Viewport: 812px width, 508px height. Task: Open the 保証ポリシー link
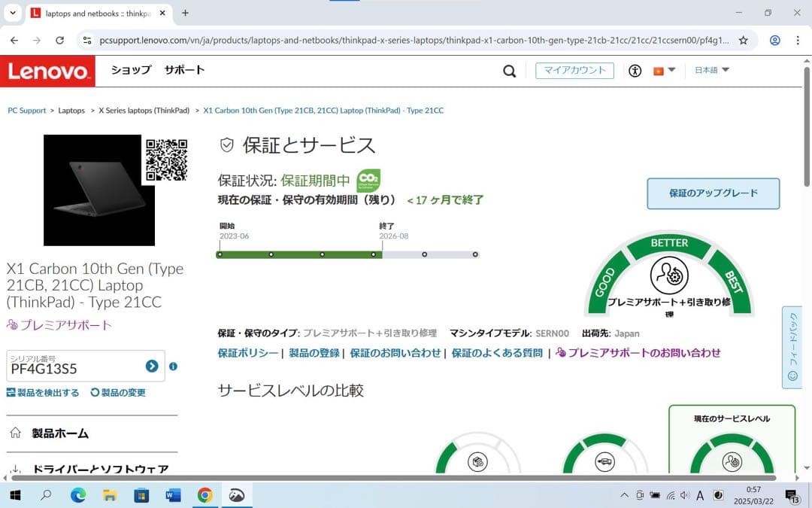pyautogui.click(x=247, y=352)
